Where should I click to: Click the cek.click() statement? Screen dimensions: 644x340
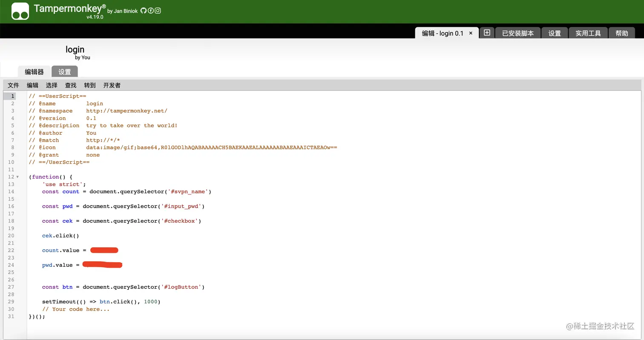[x=60, y=236]
